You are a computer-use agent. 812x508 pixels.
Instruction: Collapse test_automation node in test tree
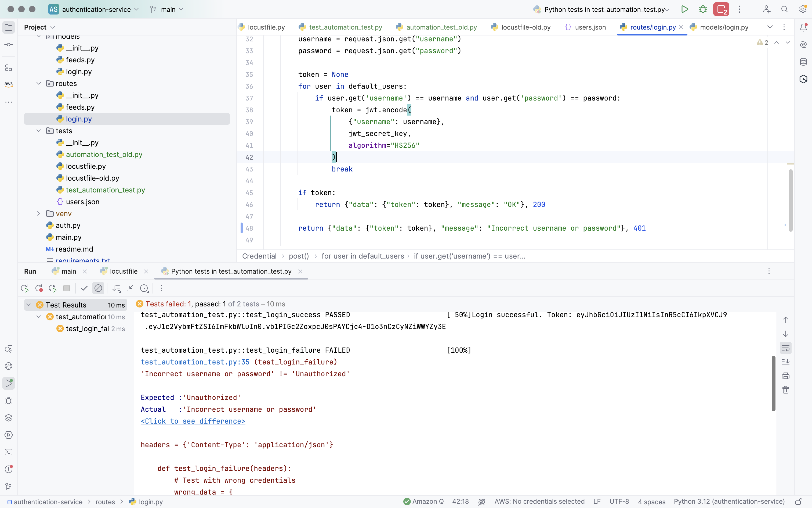click(x=39, y=317)
